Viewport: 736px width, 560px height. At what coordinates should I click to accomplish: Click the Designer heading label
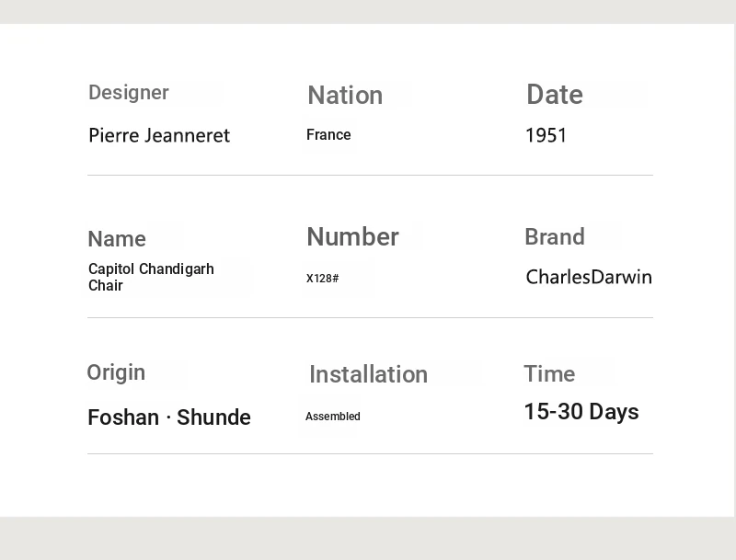point(129,93)
